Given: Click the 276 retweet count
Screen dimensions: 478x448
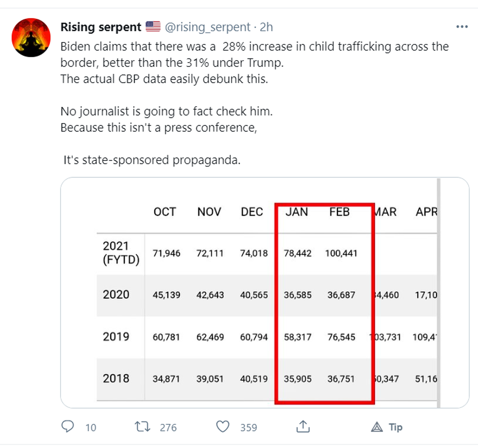Looking at the screenshot, I should click(x=168, y=427).
